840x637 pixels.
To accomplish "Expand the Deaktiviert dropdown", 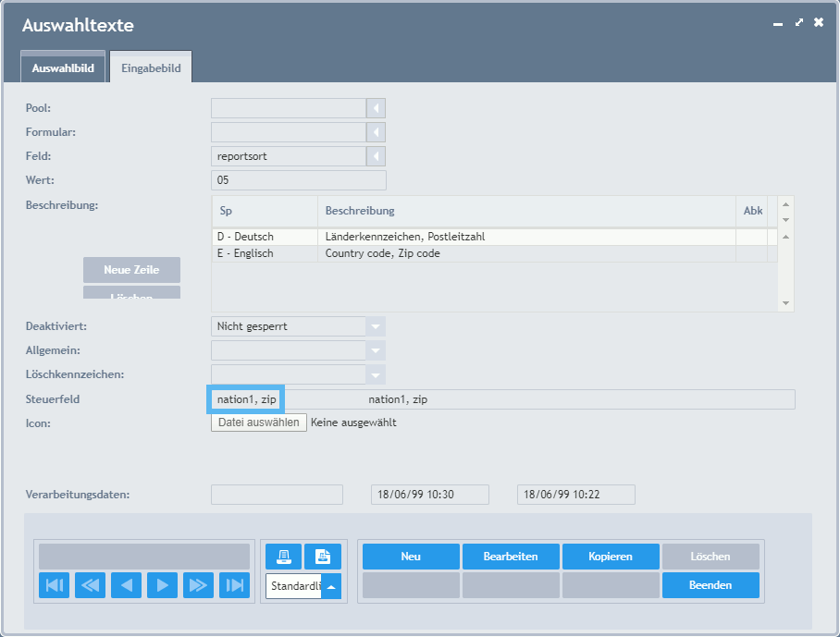I will tap(376, 326).
